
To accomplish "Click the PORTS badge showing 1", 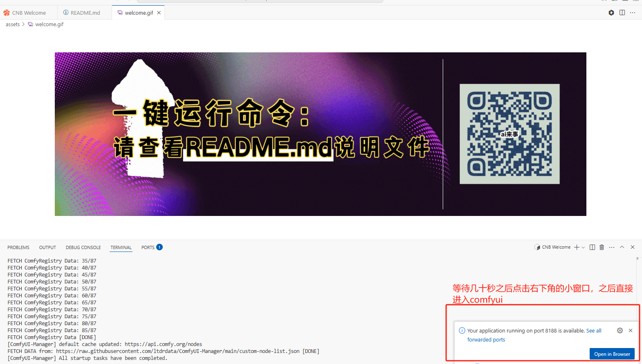I will 159,247.
